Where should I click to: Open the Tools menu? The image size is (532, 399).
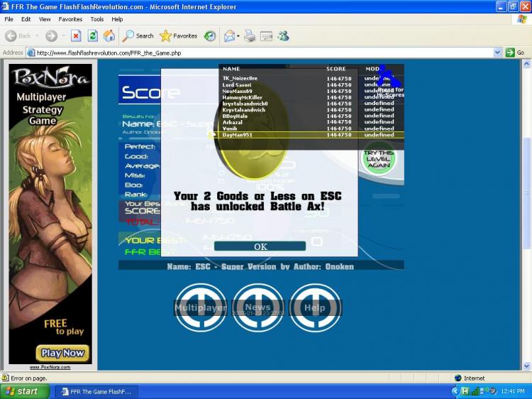point(96,19)
